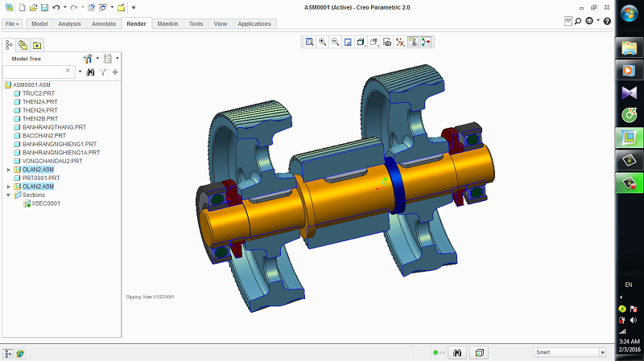The image size is (644, 361).
Task: Open the Saved Orientations view icon
Action: pos(374,42)
